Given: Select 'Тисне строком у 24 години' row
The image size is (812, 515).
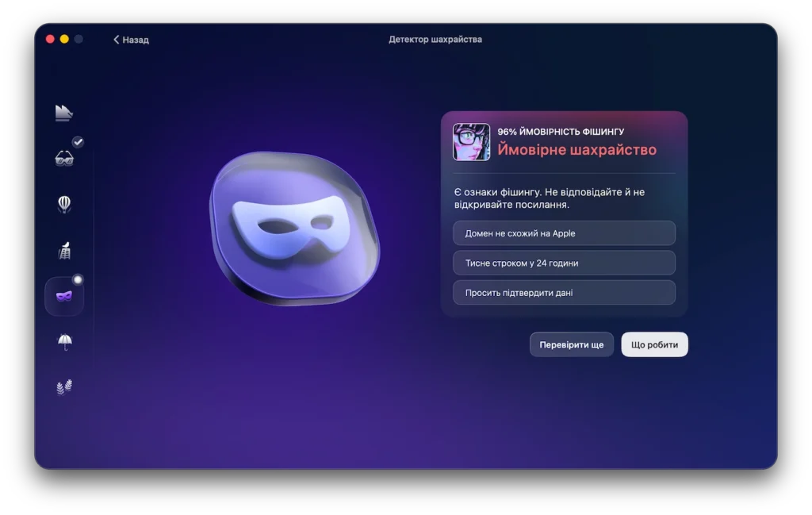Looking at the screenshot, I should tap(564, 263).
